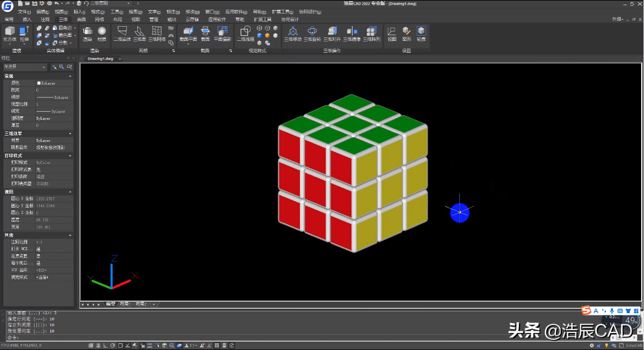Select the 三维对齐 (3D Align) tool

[x=332, y=33]
